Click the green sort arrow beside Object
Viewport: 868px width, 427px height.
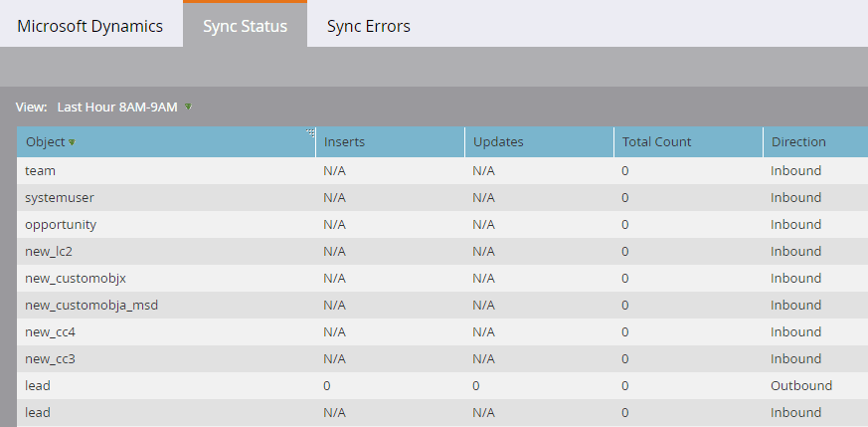72,142
